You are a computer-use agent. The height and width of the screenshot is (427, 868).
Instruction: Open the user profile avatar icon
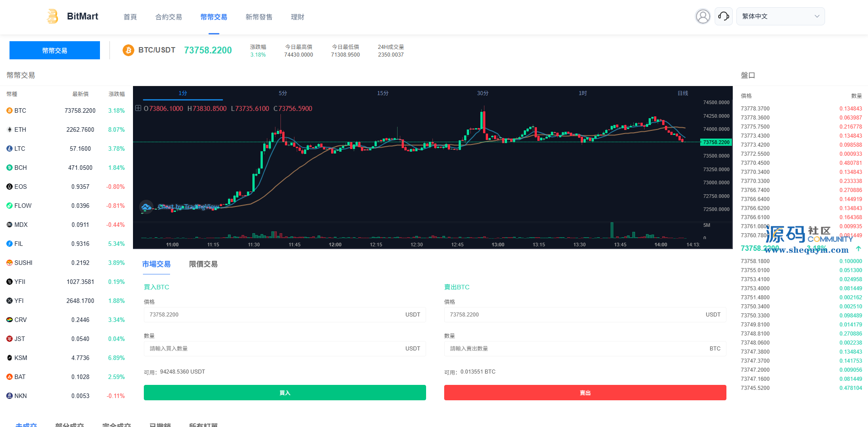(702, 17)
